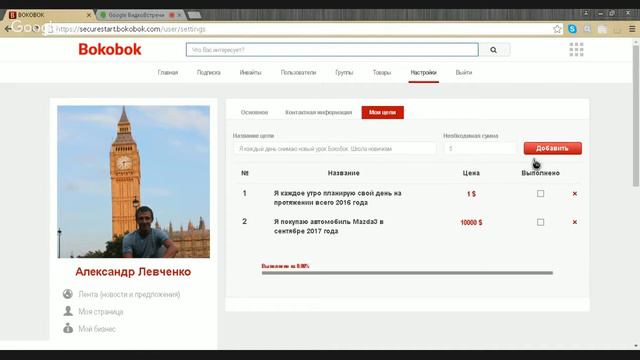Open Подписка menu item

(x=209, y=73)
